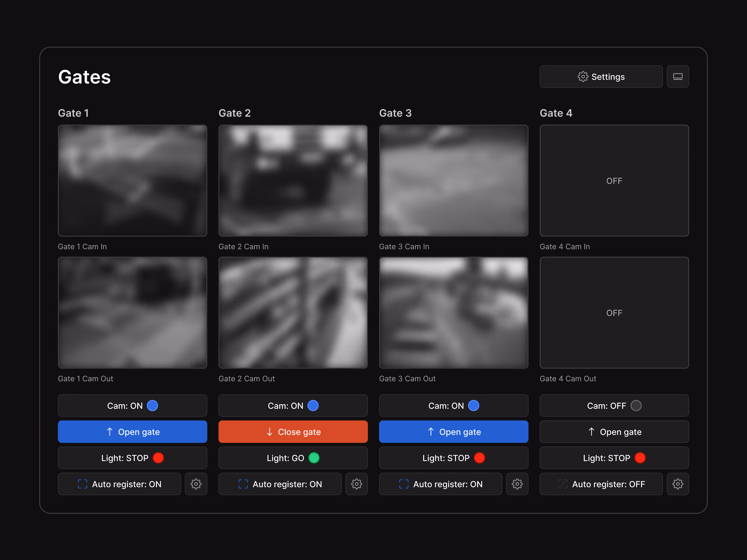Open gate for Gate 3
Screen dimensions: 747x560
[453, 432]
